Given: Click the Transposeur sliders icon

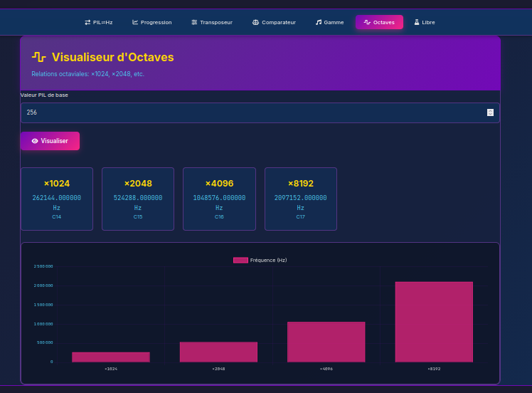Looking at the screenshot, I should pos(194,22).
